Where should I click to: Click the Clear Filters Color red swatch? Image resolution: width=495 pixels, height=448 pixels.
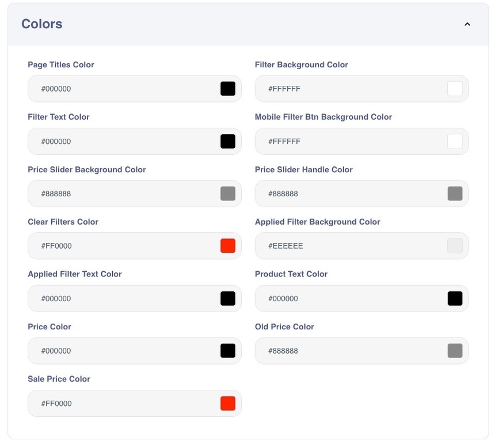[228, 246]
